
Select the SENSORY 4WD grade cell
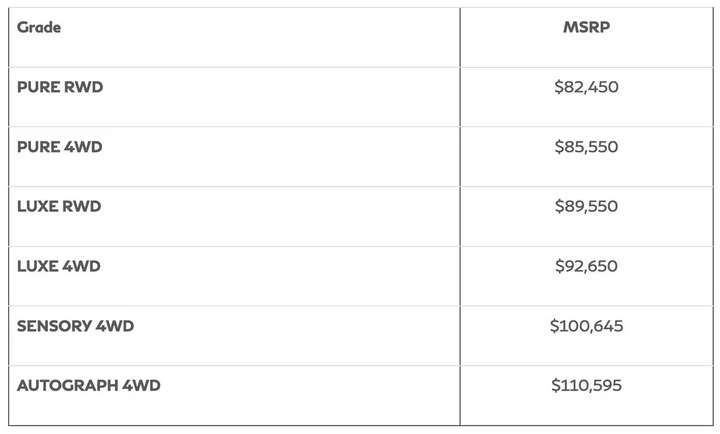coord(234,336)
